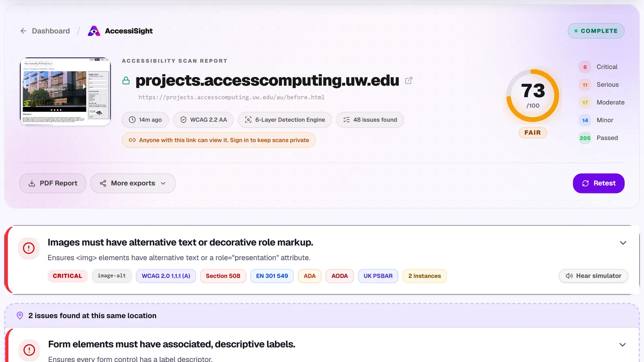Play the Hear simulator
The height and width of the screenshot is (362, 644).
(x=593, y=276)
